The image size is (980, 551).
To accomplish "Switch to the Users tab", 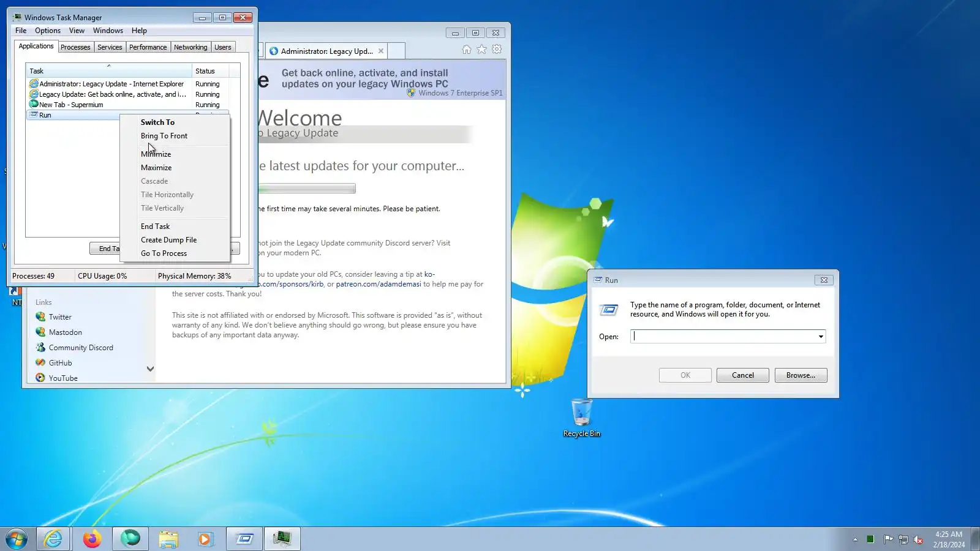I will (x=223, y=47).
